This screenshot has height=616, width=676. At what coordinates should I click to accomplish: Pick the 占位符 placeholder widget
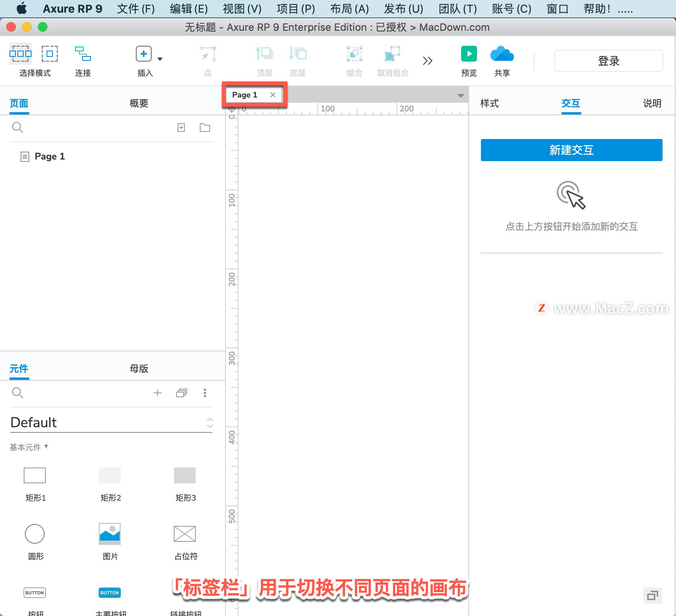point(185,543)
